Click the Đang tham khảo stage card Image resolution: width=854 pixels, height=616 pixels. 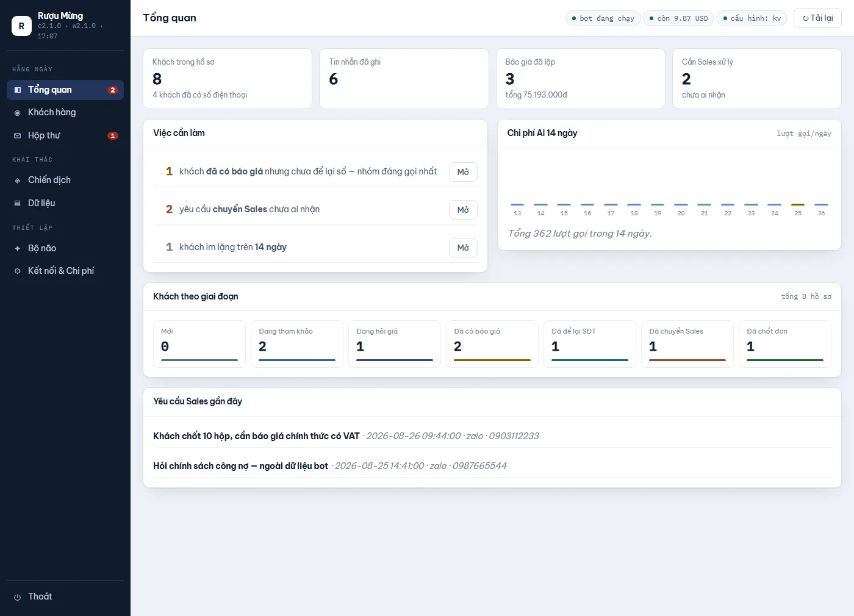297,344
